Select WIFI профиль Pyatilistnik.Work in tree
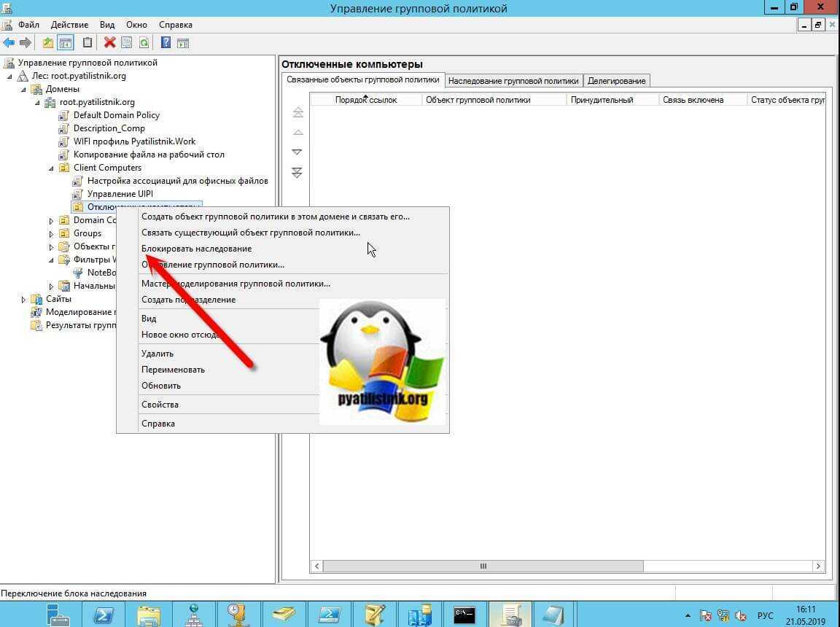 point(134,141)
